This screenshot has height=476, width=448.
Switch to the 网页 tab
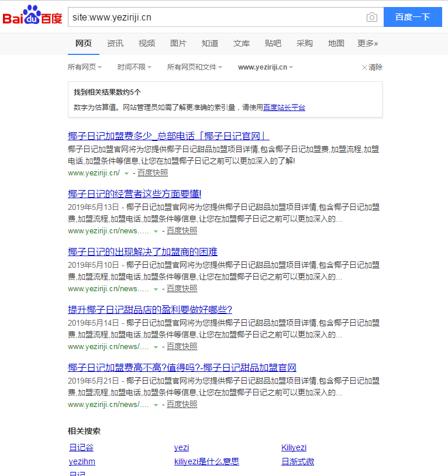(x=84, y=43)
